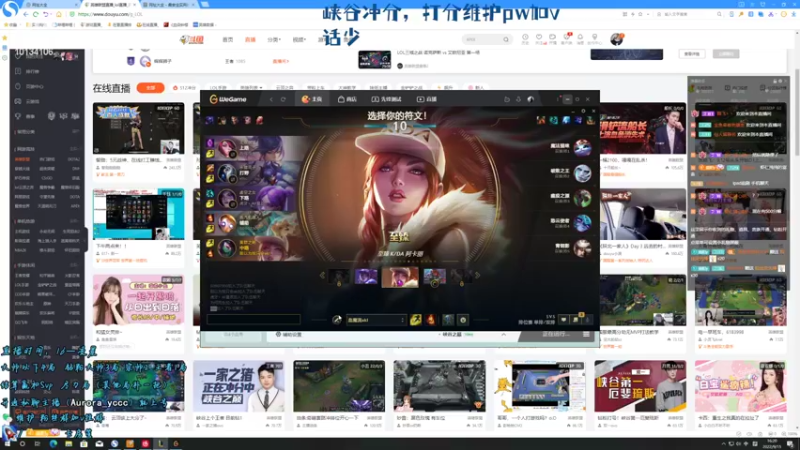This screenshot has width=800, height=450.
Task: Open the 商店 tab in WeGame
Action: pyautogui.click(x=347, y=99)
